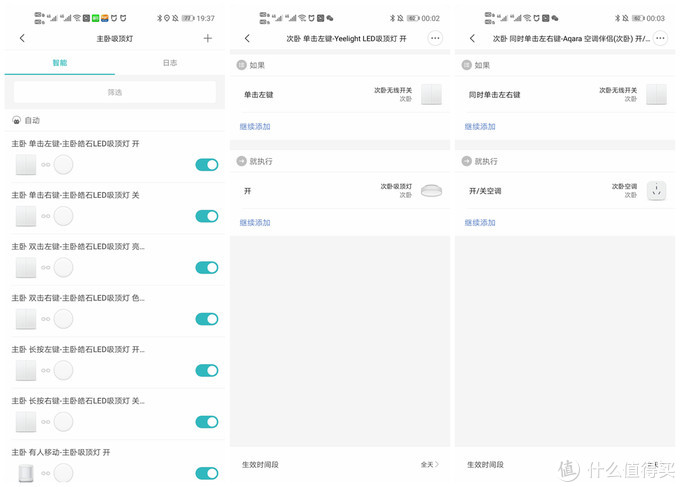Open the 主卧 单击右键-主卧皓石LED吸顶灯 关 automation title
The width and height of the screenshot is (680, 487).
coord(75,195)
